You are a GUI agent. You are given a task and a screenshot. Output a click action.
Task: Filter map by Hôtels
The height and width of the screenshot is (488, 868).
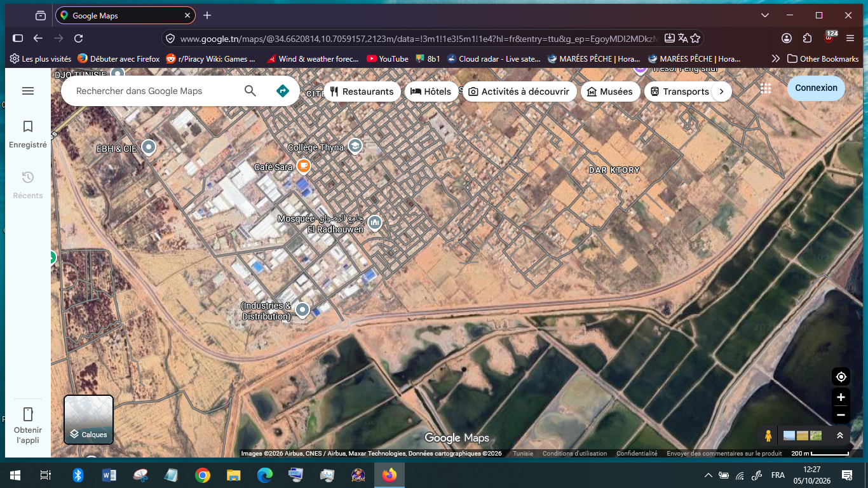coord(431,91)
